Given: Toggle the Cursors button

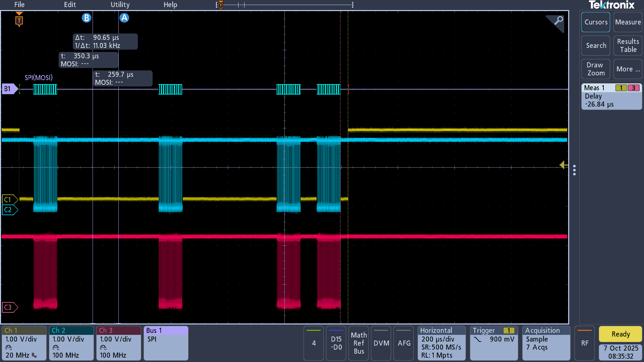Looking at the screenshot, I should [x=596, y=22].
